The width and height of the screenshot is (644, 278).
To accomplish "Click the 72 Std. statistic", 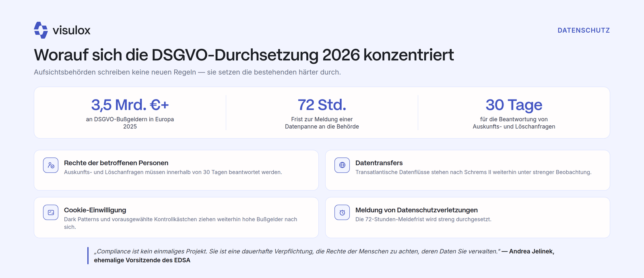I will pyautogui.click(x=322, y=105).
